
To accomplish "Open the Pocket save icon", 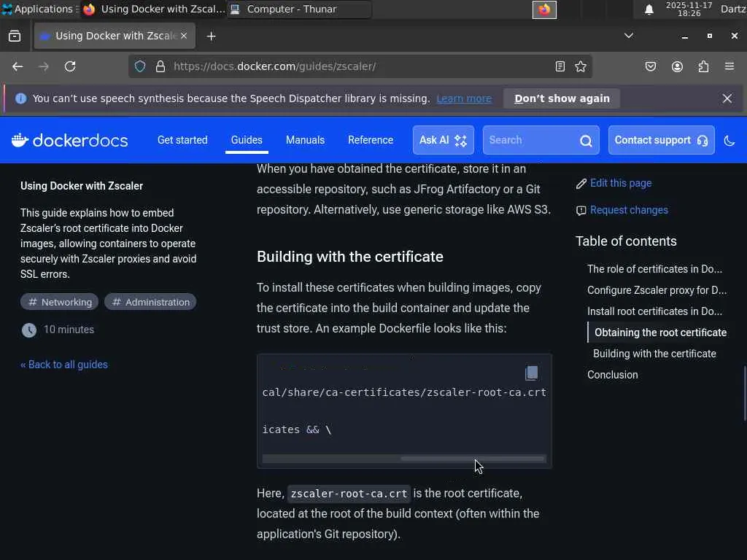I will click(x=651, y=66).
